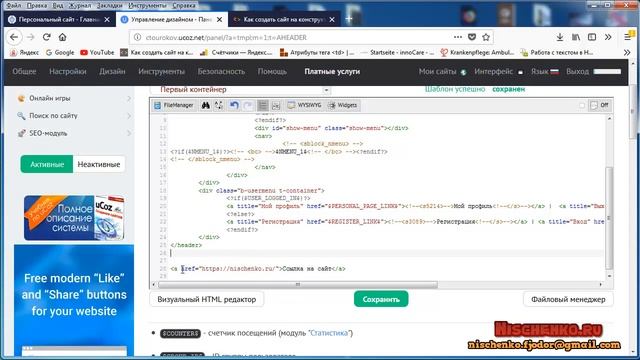Image resolution: width=640 pixels, height=360 pixels.
Task: Open the Google bookmark
Action: point(60,53)
